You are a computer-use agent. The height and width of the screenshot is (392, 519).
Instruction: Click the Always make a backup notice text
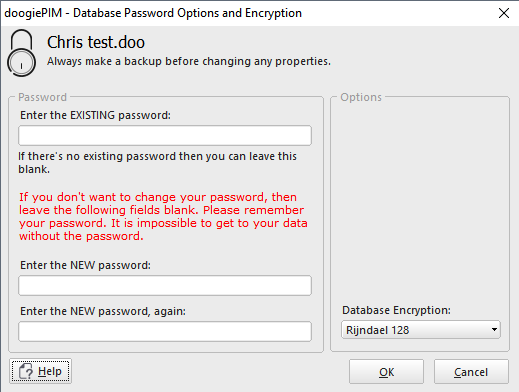click(x=189, y=61)
